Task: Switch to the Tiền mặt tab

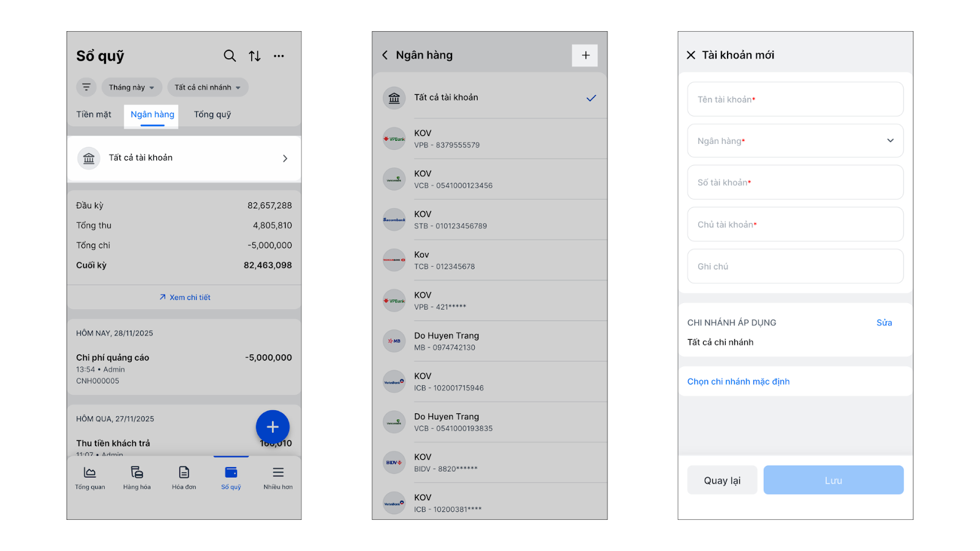Action: [x=94, y=114]
